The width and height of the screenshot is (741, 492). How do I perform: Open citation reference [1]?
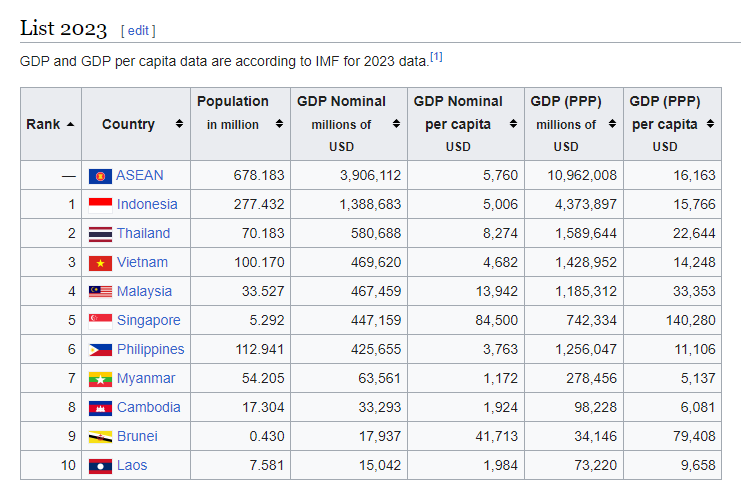click(x=436, y=57)
